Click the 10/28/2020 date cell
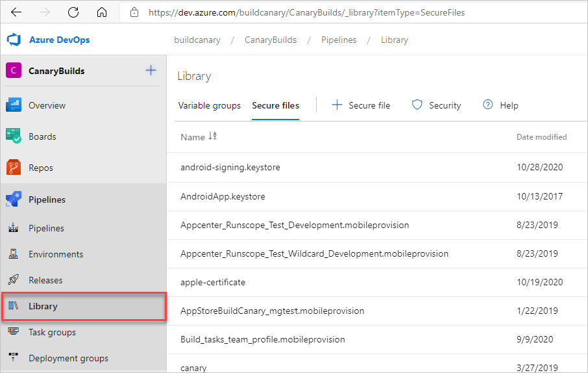This screenshot has height=373, width=588. 539,167
